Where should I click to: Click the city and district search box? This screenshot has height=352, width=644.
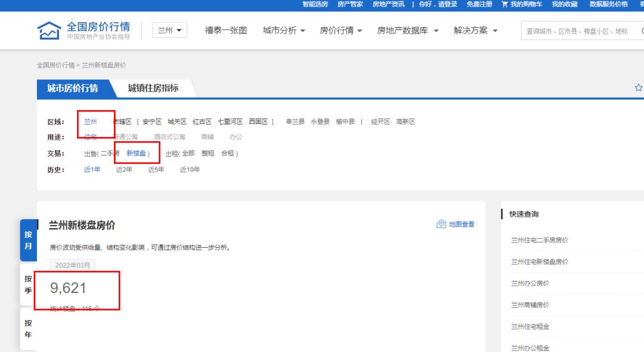pos(578,31)
